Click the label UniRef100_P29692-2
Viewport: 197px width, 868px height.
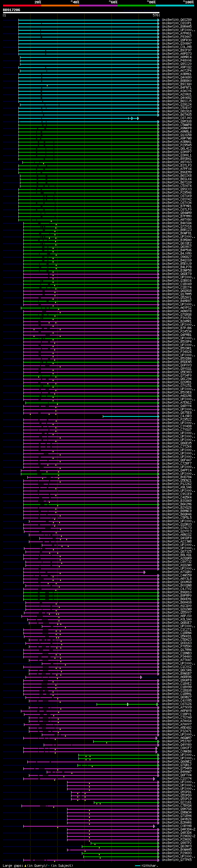point(179,836)
